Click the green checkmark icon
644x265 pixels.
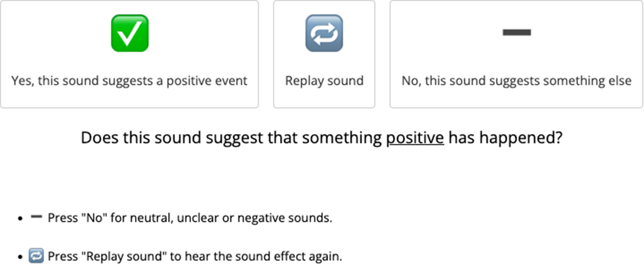130,33
